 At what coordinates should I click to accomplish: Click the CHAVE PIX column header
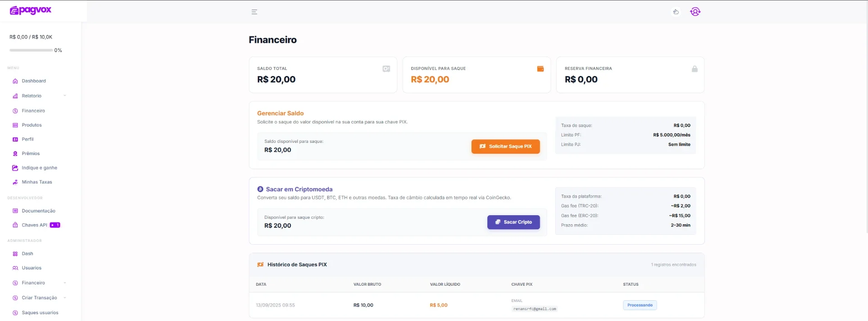tap(522, 285)
